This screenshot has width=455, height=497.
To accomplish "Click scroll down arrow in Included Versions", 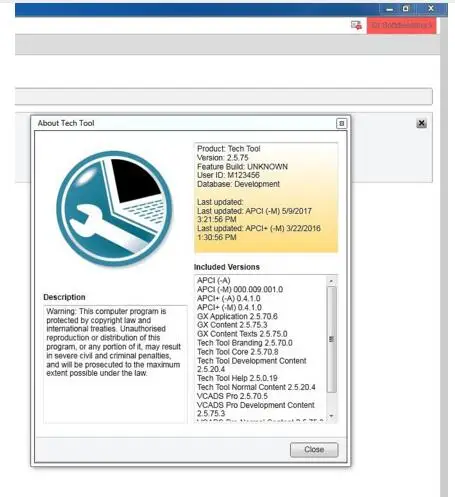I will (x=331, y=415).
